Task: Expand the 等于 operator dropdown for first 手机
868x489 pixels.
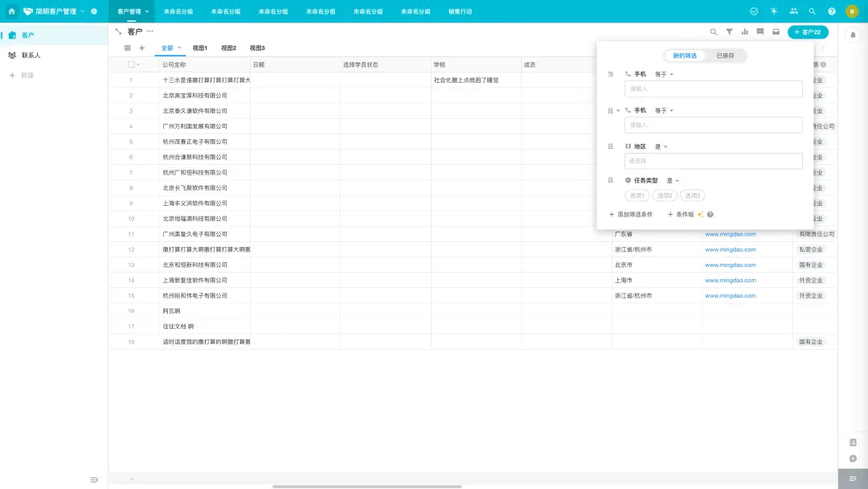Action: (x=664, y=74)
